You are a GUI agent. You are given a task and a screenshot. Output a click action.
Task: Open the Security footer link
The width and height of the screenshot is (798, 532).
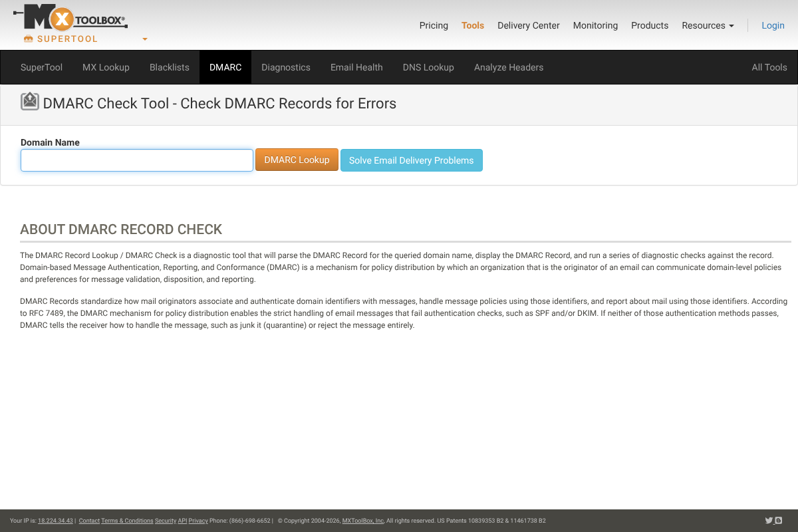(x=166, y=521)
